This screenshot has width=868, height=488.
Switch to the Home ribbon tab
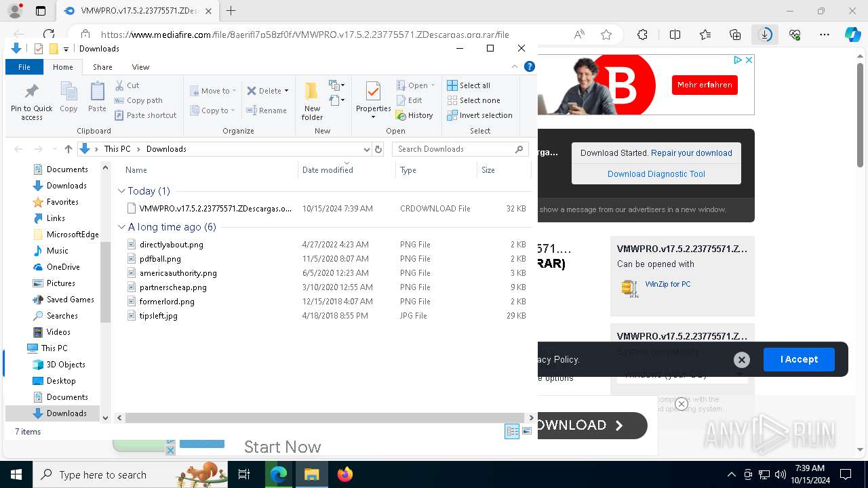click(63, 67)
